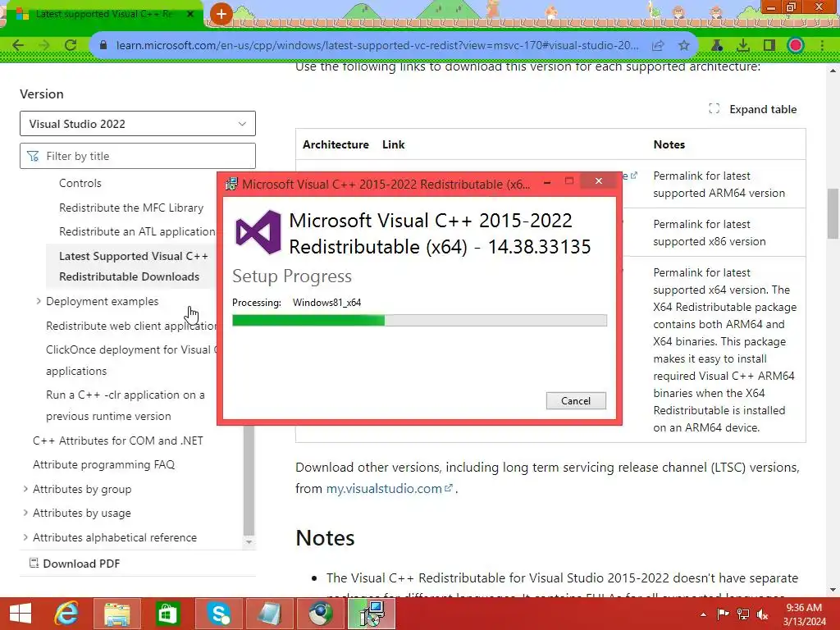Click the Architecture column header

(x=336, y=144)
